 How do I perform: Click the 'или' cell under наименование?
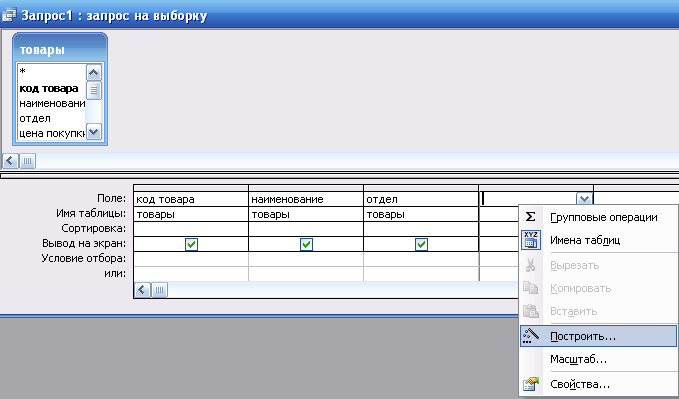306,274
